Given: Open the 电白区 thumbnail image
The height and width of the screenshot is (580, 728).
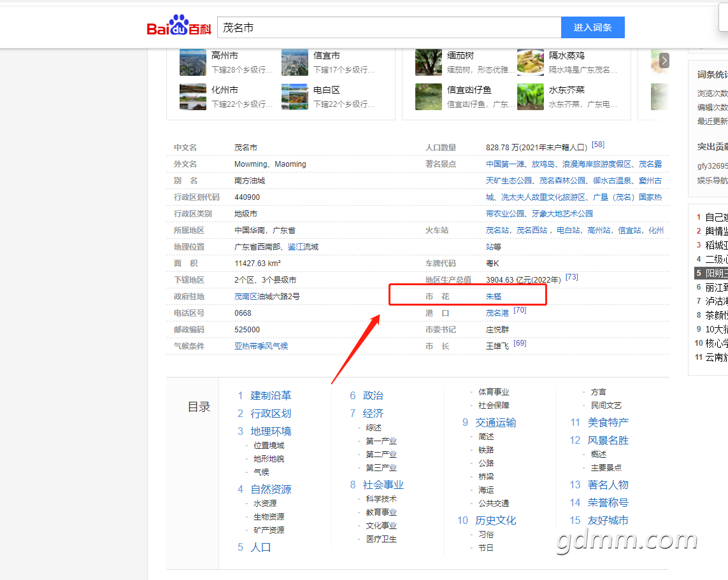Looking at the screenshot, I should [x=294, y=97].
